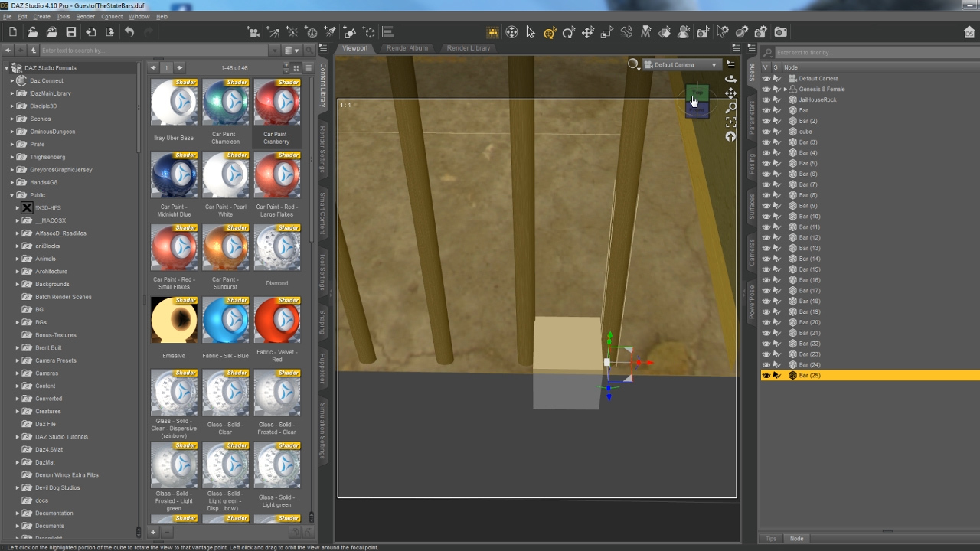Screen dimensions: 980x551
Task: Open the Viewport pane options menu
Action: coord(735,48)
